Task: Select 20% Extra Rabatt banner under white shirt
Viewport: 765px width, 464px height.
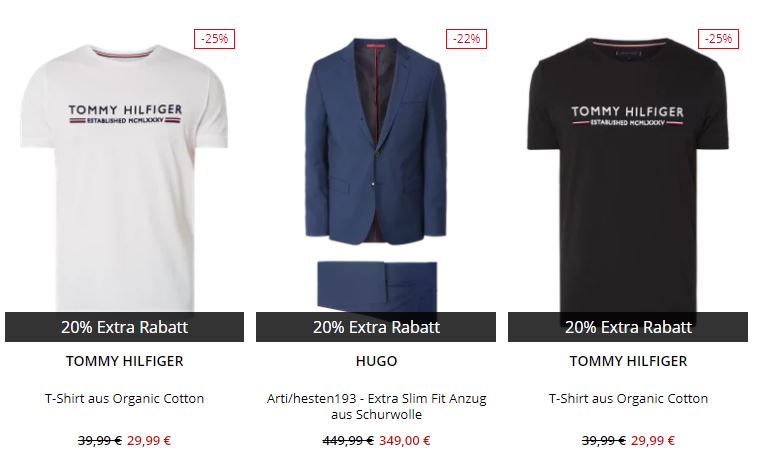Action: 124,327
